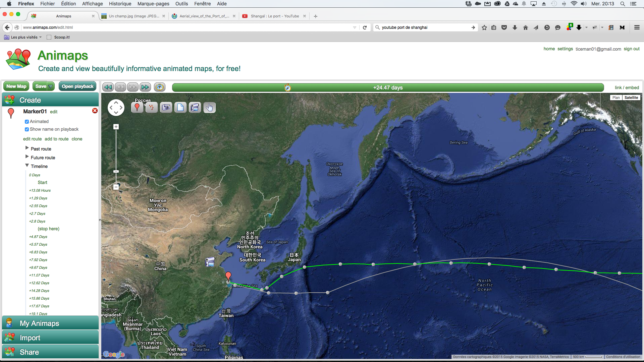Collapse the Timeline section
The width and height of the screenshot is (644, 362).
[x=27, y=165]
